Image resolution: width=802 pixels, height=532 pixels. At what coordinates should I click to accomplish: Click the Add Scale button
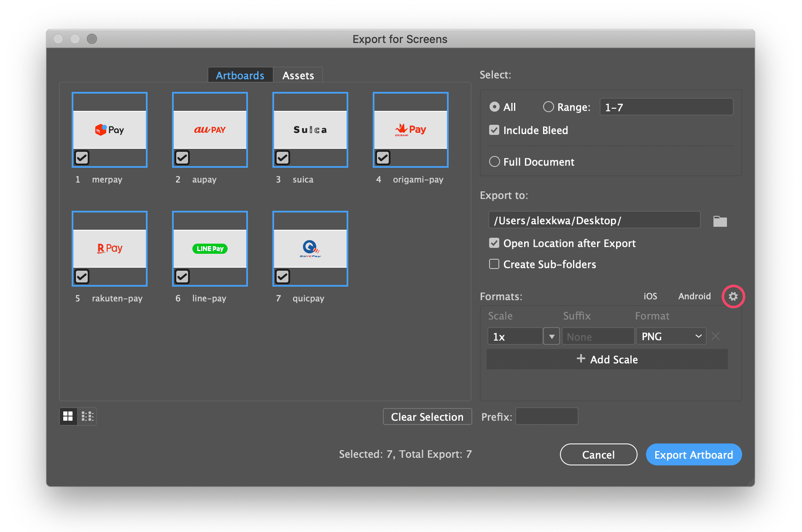click(x=607, y=359)
